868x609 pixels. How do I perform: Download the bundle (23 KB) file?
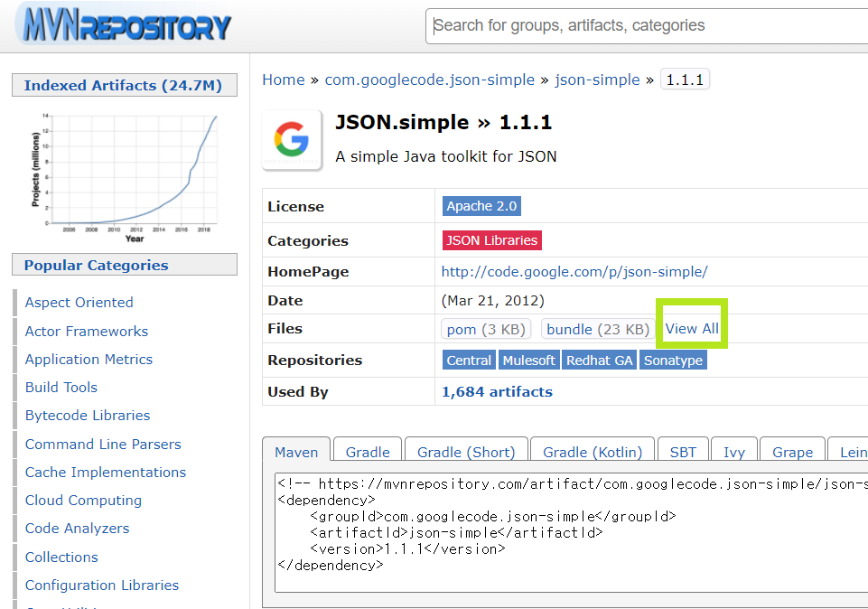(x=598, y=329)
